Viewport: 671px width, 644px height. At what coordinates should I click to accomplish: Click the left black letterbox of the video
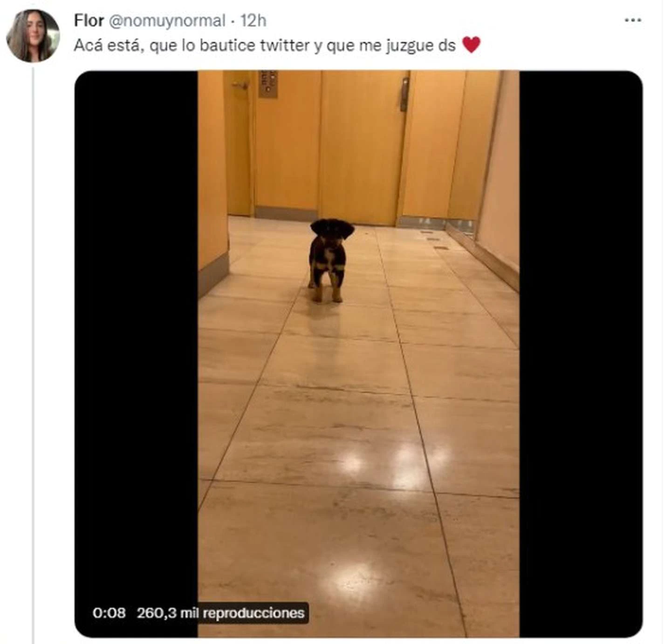coord(136,354)
